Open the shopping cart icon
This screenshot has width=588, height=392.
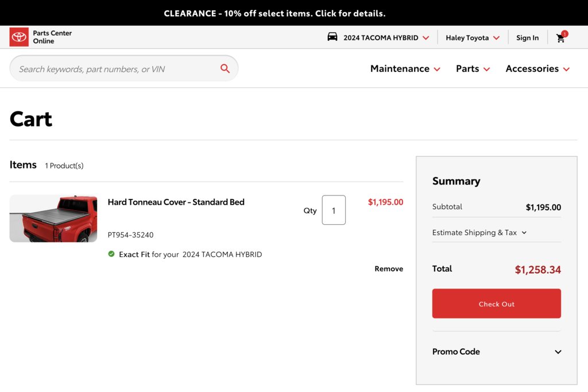561,37
